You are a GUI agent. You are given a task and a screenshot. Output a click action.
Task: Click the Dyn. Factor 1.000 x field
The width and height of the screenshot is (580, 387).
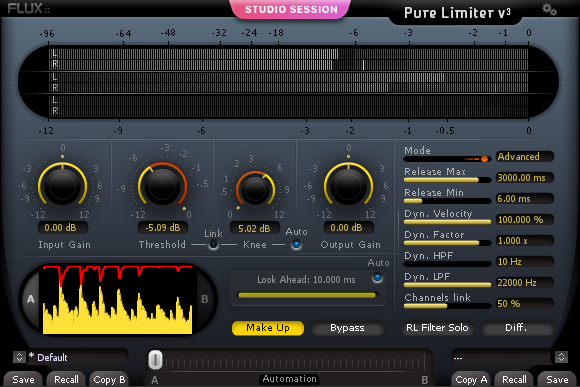click(x=525, y=240)
